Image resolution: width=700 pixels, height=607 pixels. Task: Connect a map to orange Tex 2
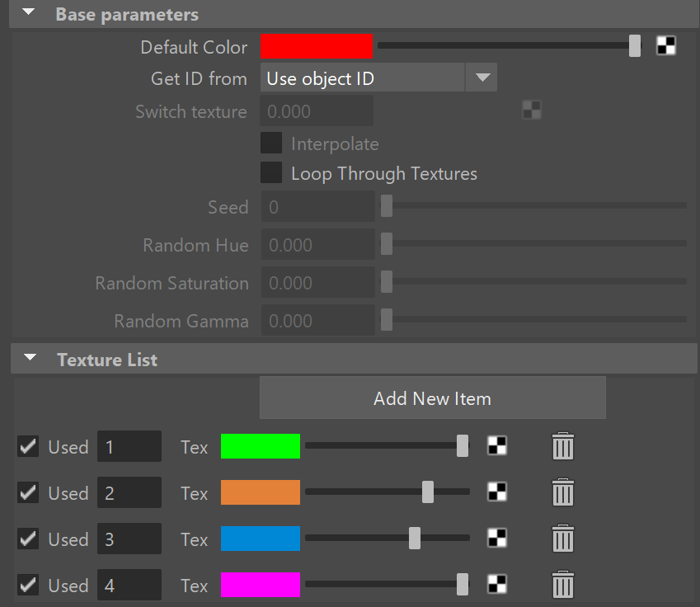pyautogui.click(x=497, y=492)
